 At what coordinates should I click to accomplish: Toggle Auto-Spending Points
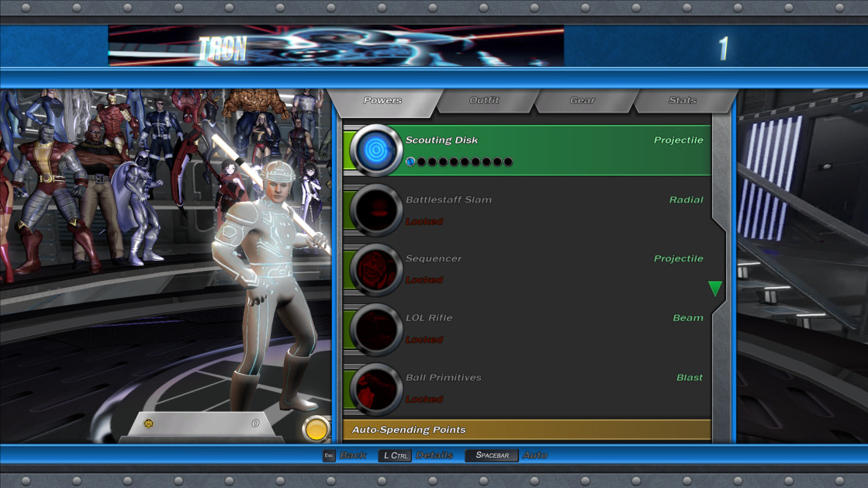tap(527, 429)
